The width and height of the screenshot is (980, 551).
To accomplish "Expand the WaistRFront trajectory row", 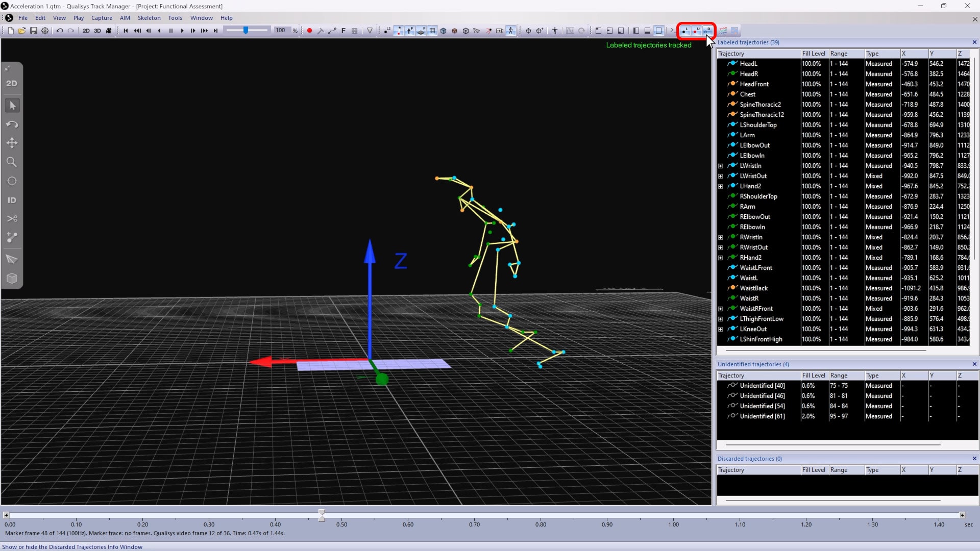I will 720,309.
